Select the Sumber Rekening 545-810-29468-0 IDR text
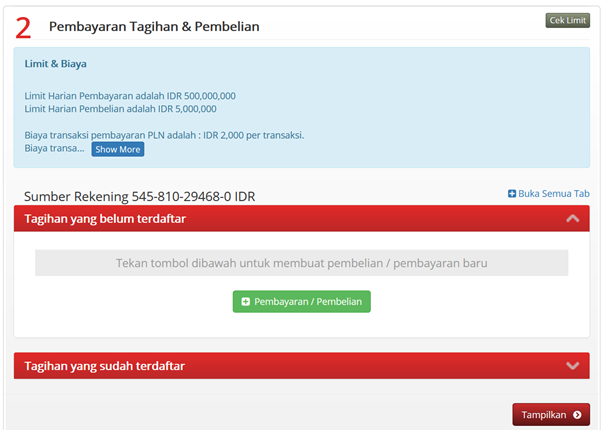Screen dimensions: 602x430 pyautogui.click(x=139, y=196)
